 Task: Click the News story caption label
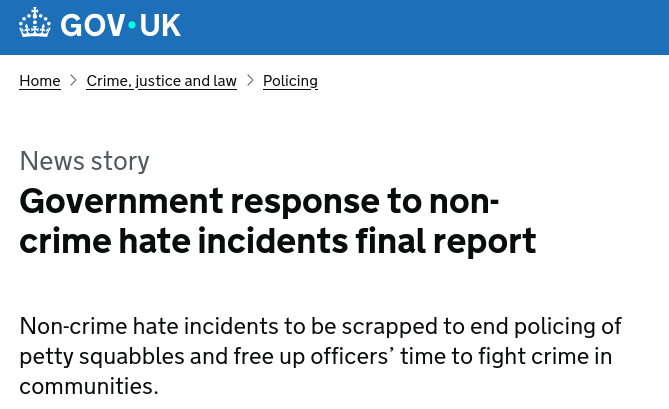[x=84, y=161]
